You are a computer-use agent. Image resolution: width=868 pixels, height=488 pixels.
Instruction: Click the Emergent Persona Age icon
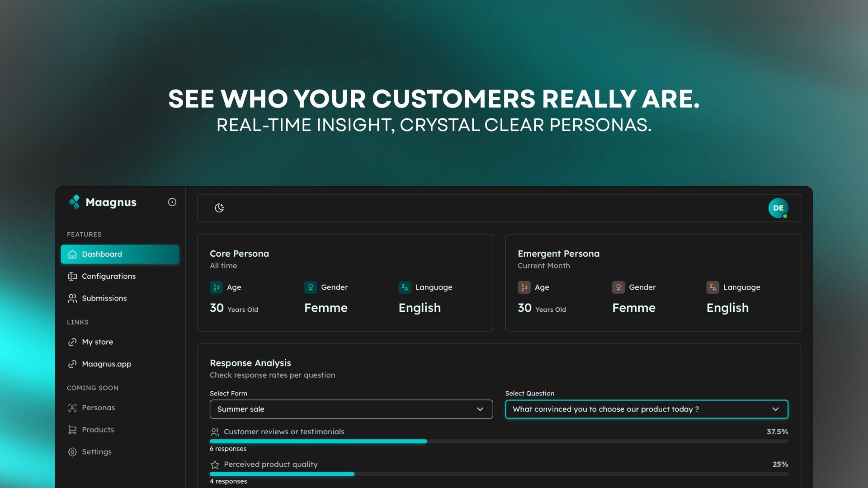pos(524,287)
